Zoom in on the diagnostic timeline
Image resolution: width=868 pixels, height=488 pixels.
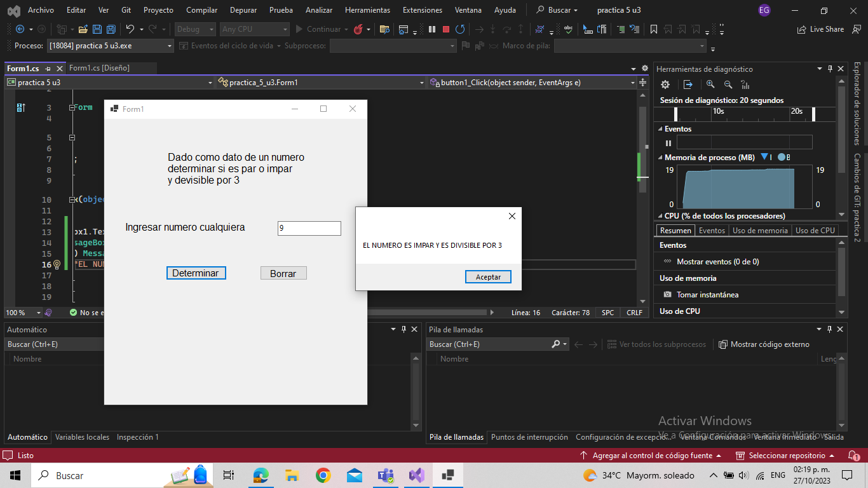[710, 85]
